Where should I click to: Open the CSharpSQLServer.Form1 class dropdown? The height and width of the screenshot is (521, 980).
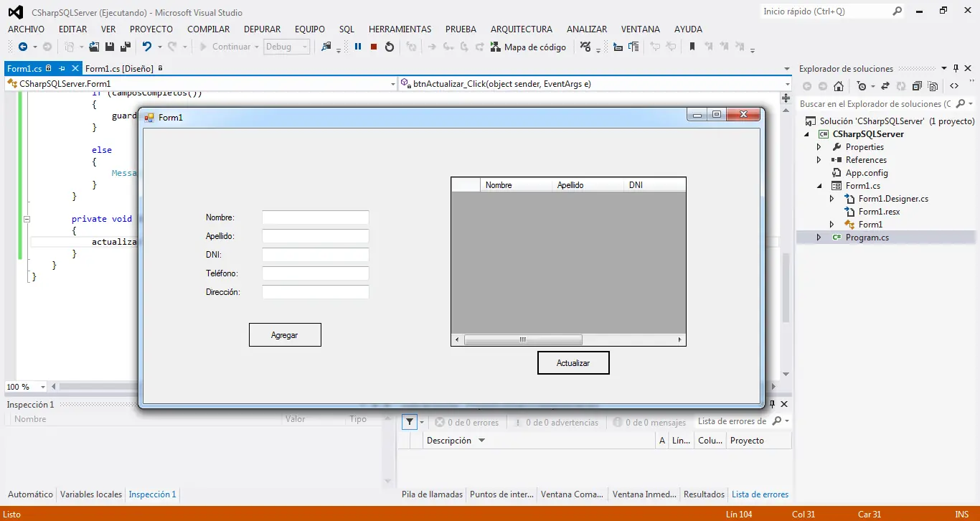(392, 84)
